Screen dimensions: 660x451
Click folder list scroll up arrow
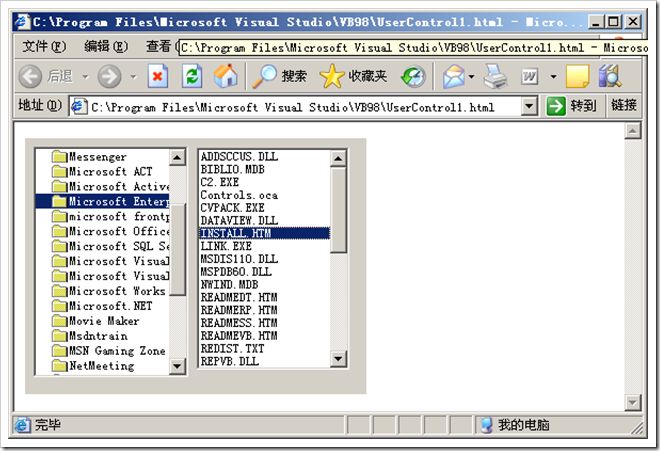coord(177,157)
